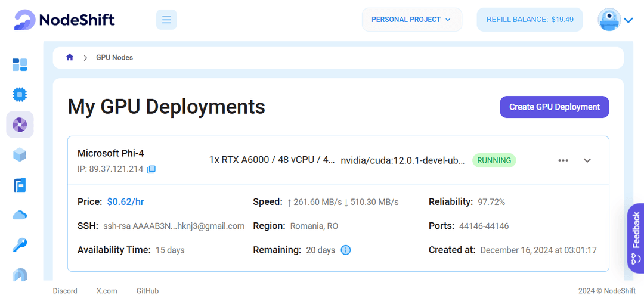Toggle the hamburger menu button

[166, 20]
